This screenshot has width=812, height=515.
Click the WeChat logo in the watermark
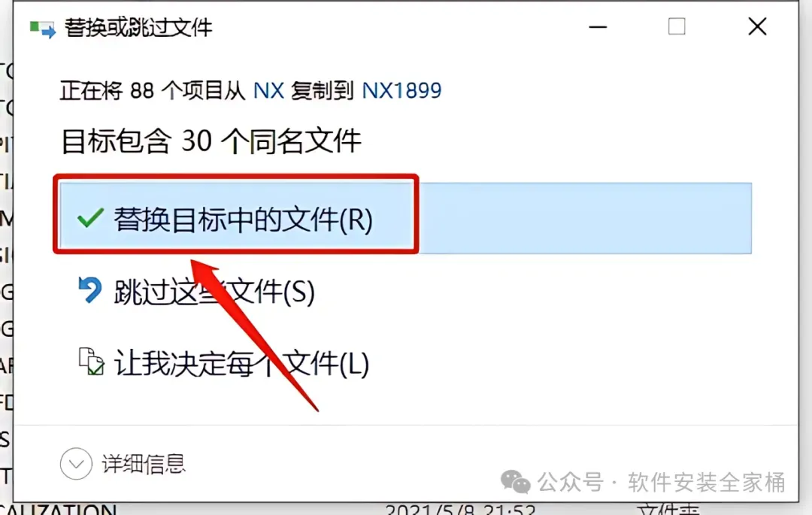515,483
